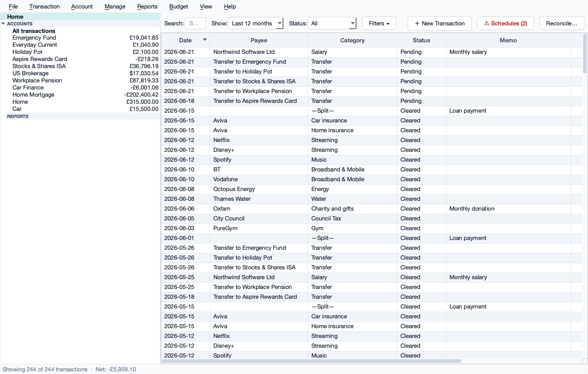
Task: Open the Schedules (2) warning button
Action: [x=506, y=24]
